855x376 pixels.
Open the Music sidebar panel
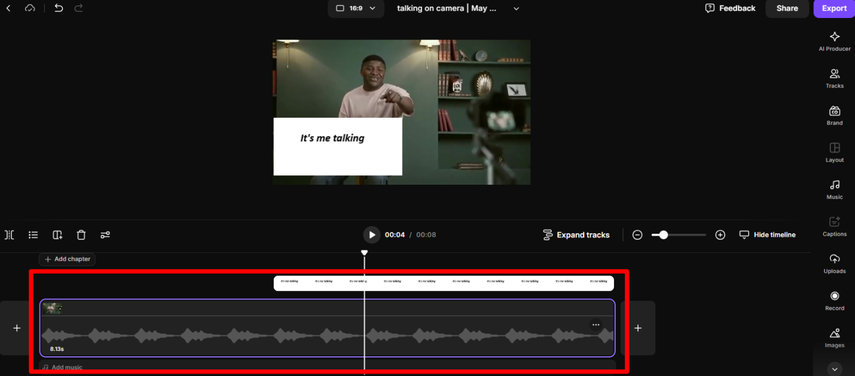click(x=834, y=190)
